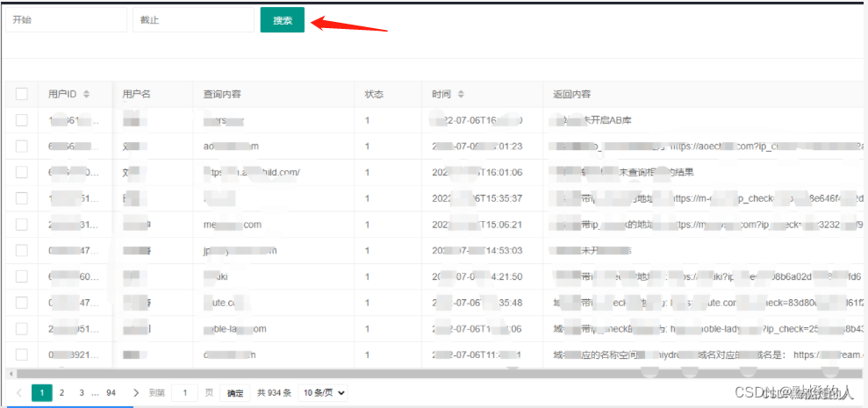Go to next page with right chevron

tap(137, 393)
